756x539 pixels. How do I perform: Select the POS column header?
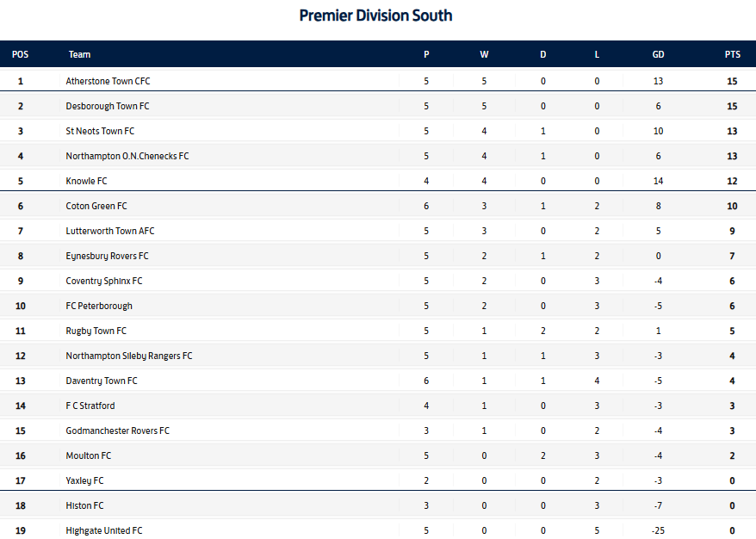[x=21, y=54]
